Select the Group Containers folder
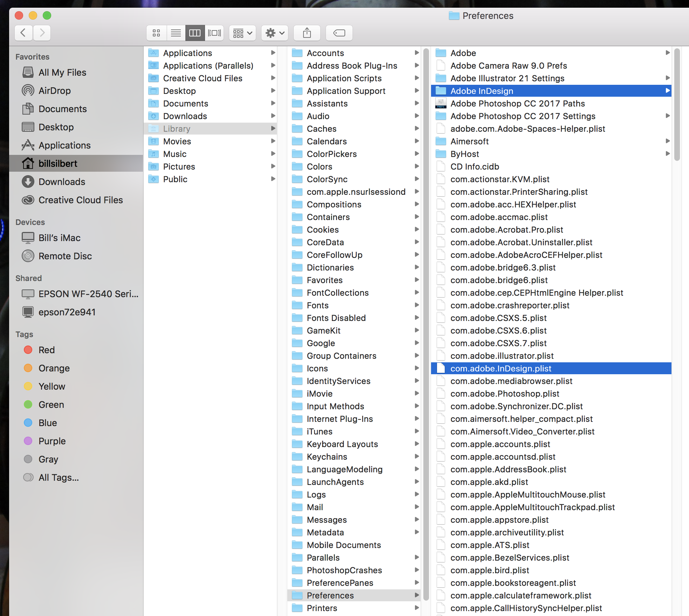 (x=354, y=356)
